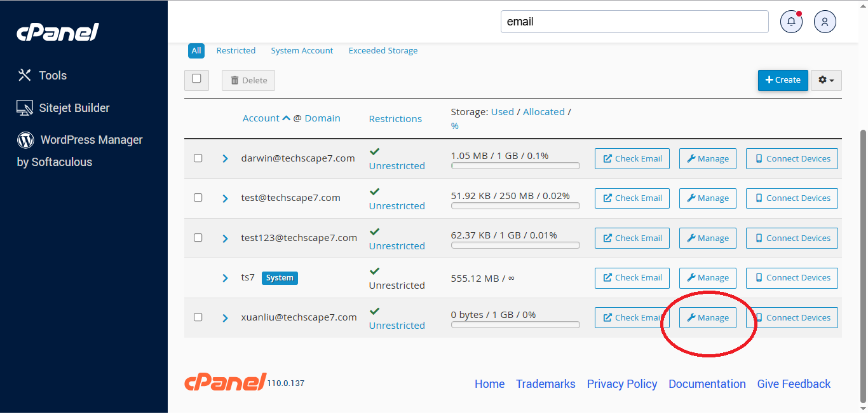Connect Devices for test@techscape7.com
Viewport: 868px width, 414px height.
pyautogui.click(x=792, y=198)
